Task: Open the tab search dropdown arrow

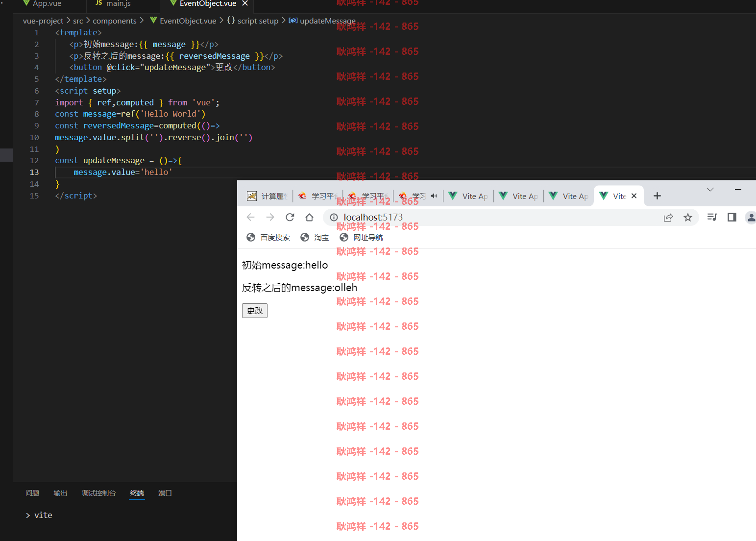Action: tap(710, 190)
